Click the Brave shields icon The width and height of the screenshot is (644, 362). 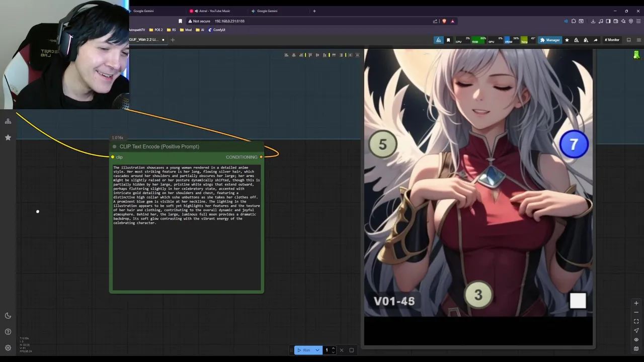click(x=444, y=21)
